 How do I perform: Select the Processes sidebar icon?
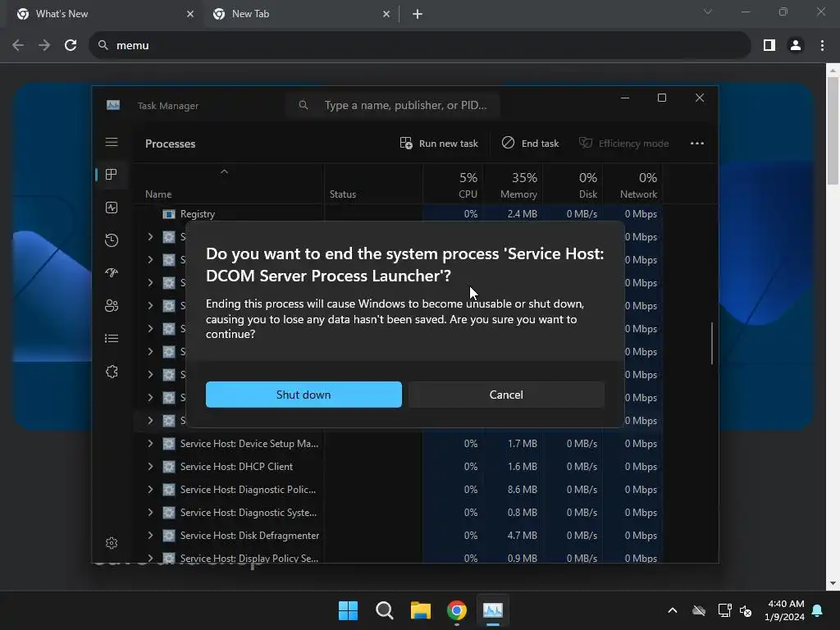pyautogui.click(x=112, y=175)
